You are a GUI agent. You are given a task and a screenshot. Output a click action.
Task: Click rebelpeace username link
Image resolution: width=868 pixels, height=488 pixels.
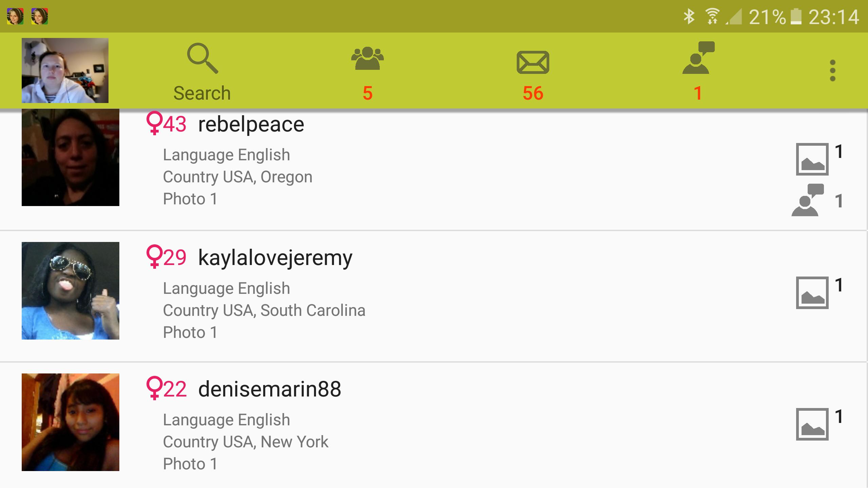[250, 123]
